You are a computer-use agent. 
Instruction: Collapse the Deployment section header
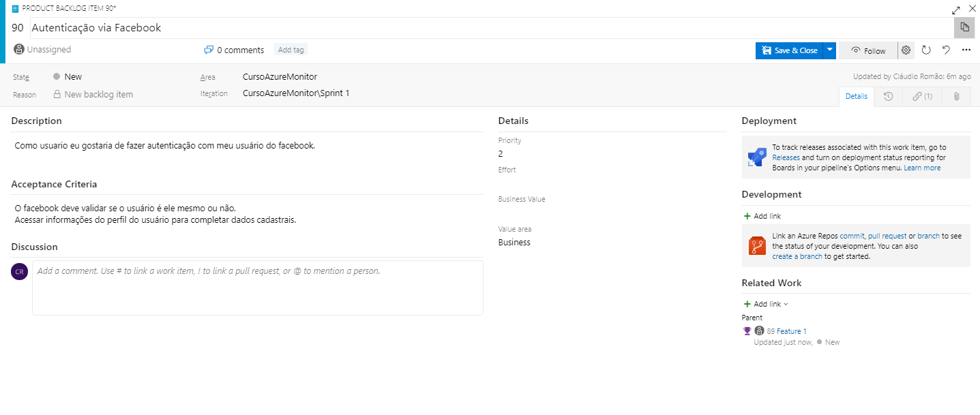[x=769, y=121]
